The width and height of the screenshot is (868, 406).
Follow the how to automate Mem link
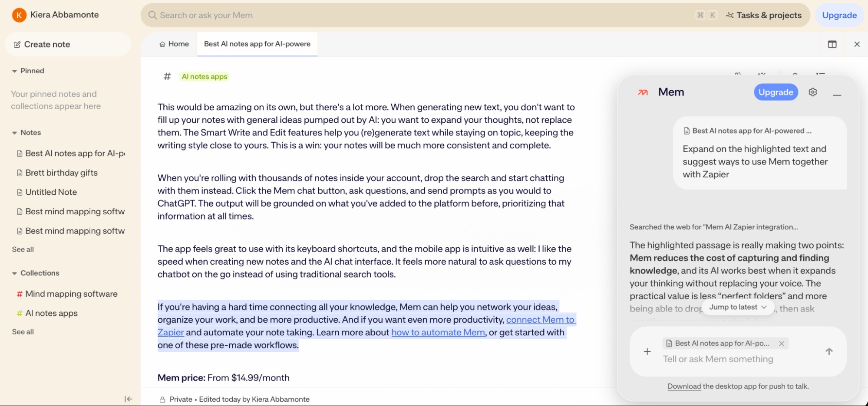coord(438,332)
